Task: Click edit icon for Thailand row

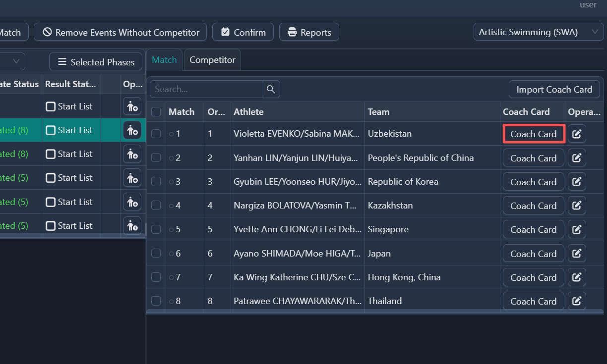Action: click(x=577, y=301)
